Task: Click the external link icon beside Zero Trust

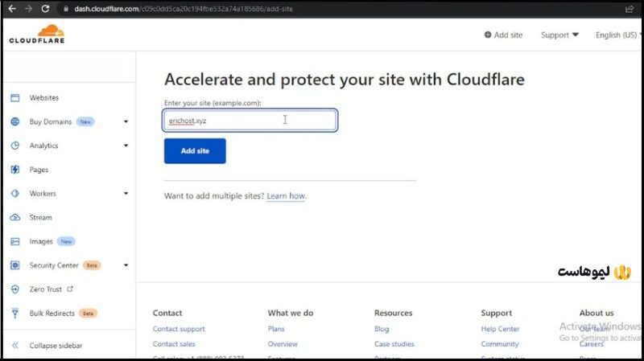Action: [x=70, y=289]
